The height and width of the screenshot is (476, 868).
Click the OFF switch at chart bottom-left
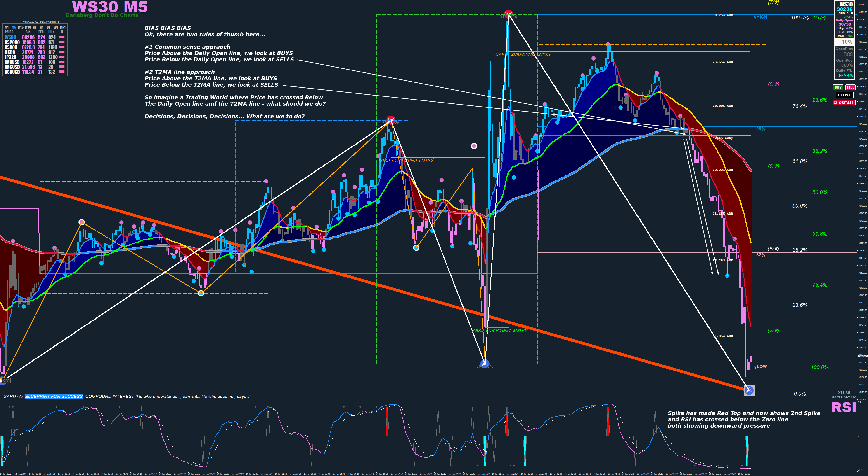(x=6, y=380)
